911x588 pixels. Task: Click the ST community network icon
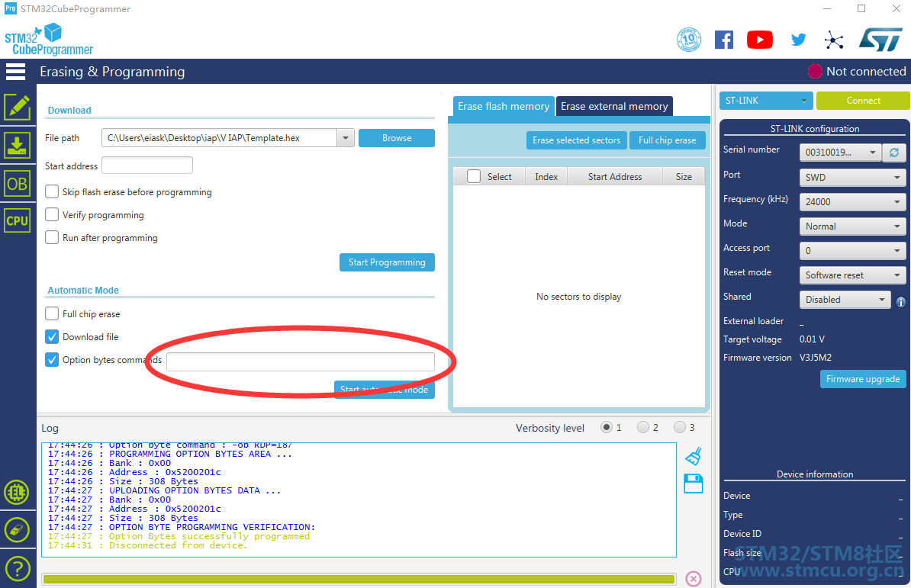(834, 40)
